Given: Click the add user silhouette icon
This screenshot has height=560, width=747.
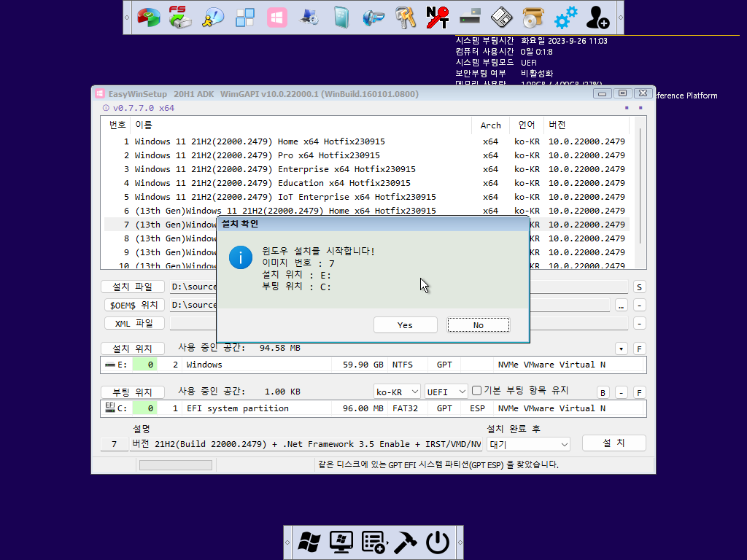Looking at the screenshot, I should point(597,17).
